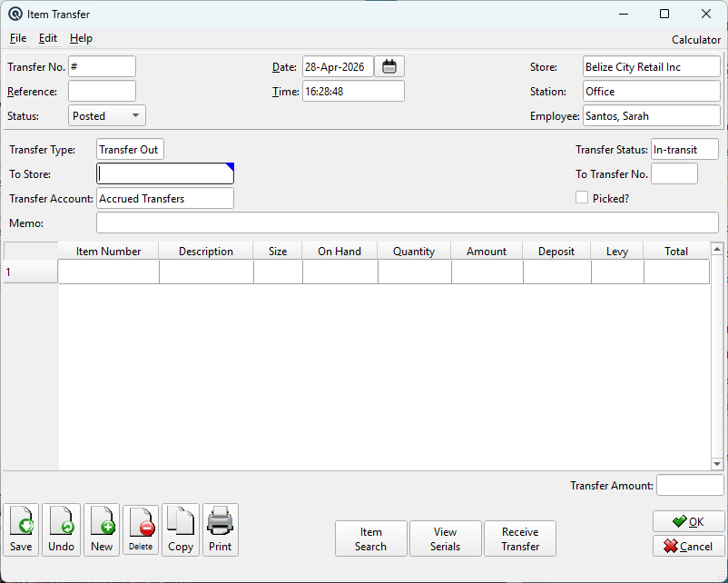The height and width of the screenshot is (583, 728).
Task: Click the Item Number column header
Action: [x=108, y=252]
